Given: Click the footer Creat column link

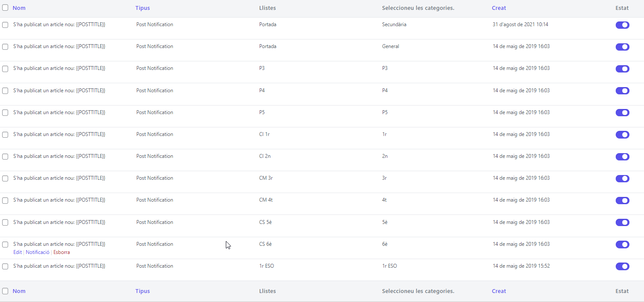Looking at the screenshot, I should coord(499,291).
